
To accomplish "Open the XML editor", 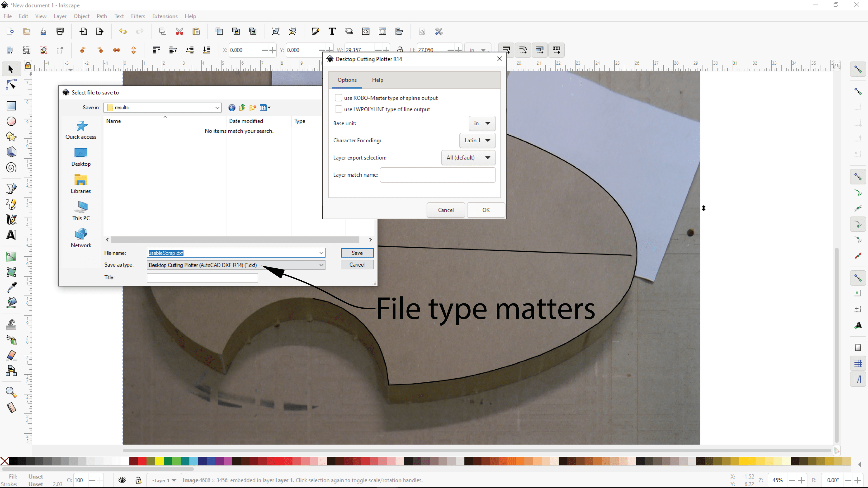I will coord(366,31).
